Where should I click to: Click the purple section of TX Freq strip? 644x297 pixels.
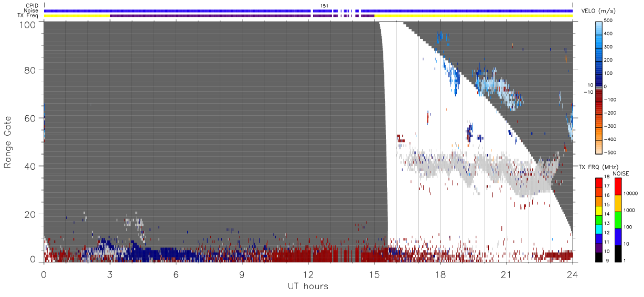pos(242,16)
